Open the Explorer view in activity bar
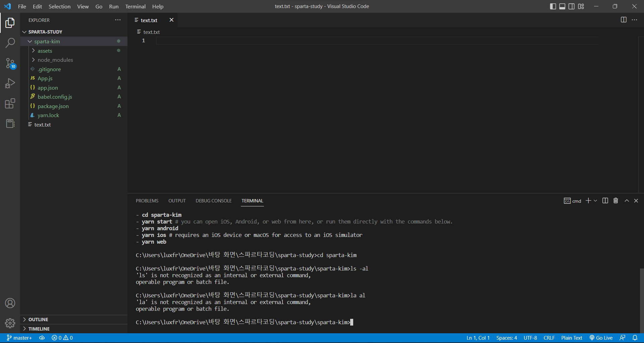 (10, 23)
